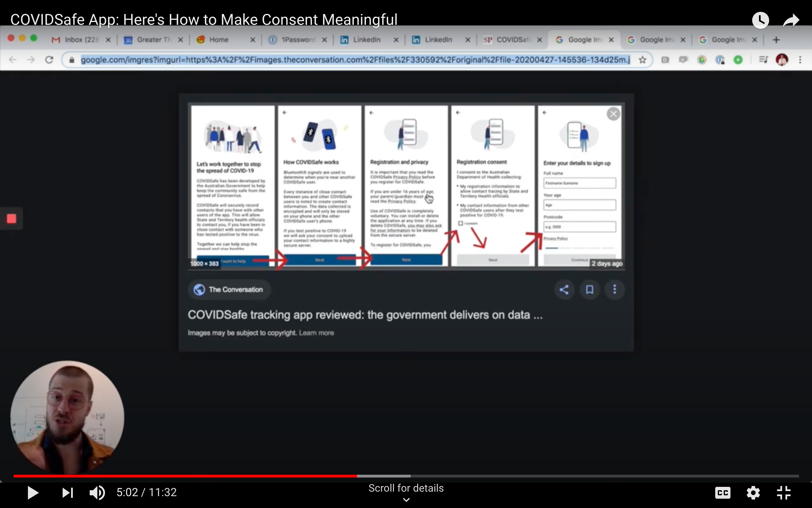Close the second LinkedIn tab

468,40
